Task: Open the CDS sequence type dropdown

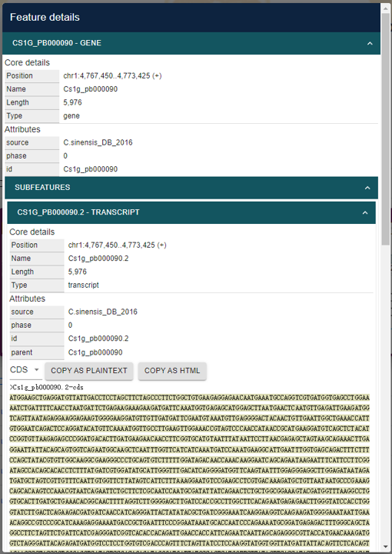Action: pyautogui.click(x=25, y=370)
